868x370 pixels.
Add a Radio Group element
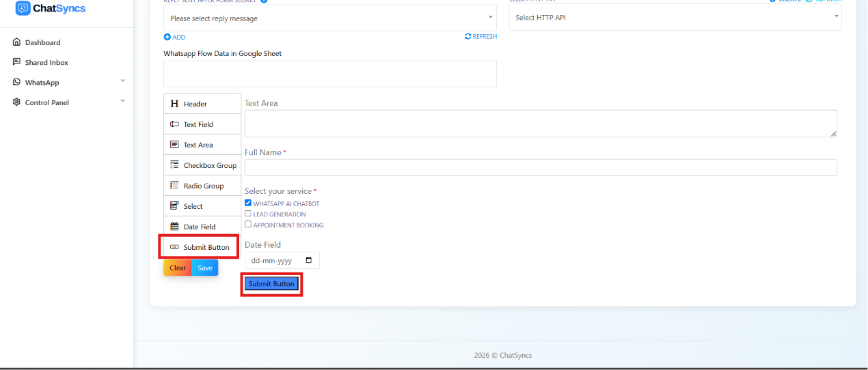point(202,186)
